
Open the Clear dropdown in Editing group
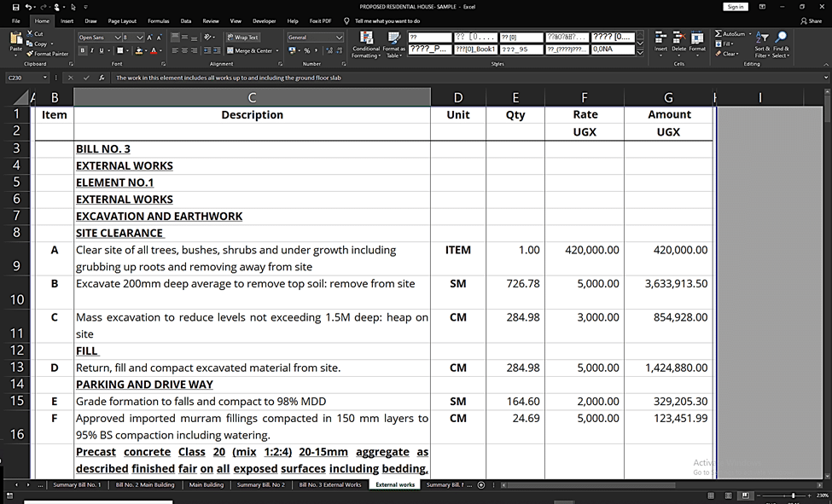pos(726,54)
